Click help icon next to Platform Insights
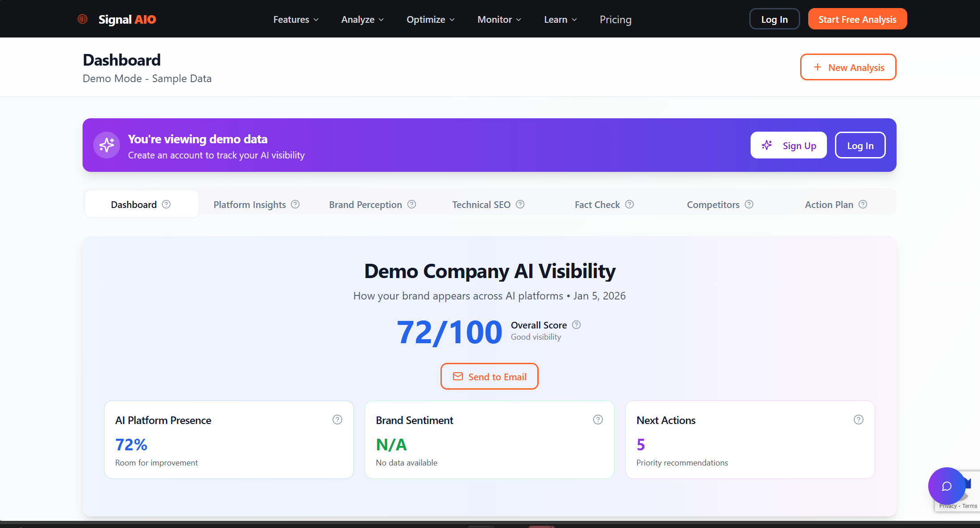Image resolution: width=980 pixels, height=528 pixels. tap(295, 204)
